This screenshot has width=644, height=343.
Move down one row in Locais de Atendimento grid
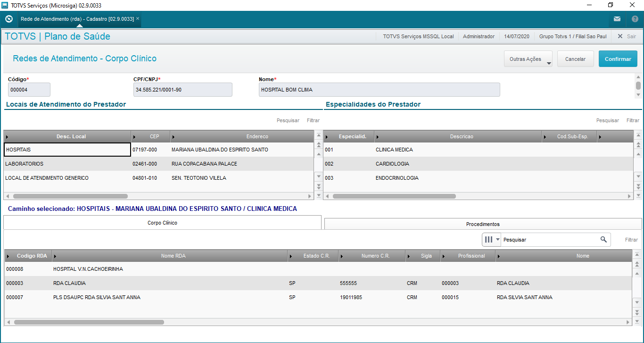[318, 176]
